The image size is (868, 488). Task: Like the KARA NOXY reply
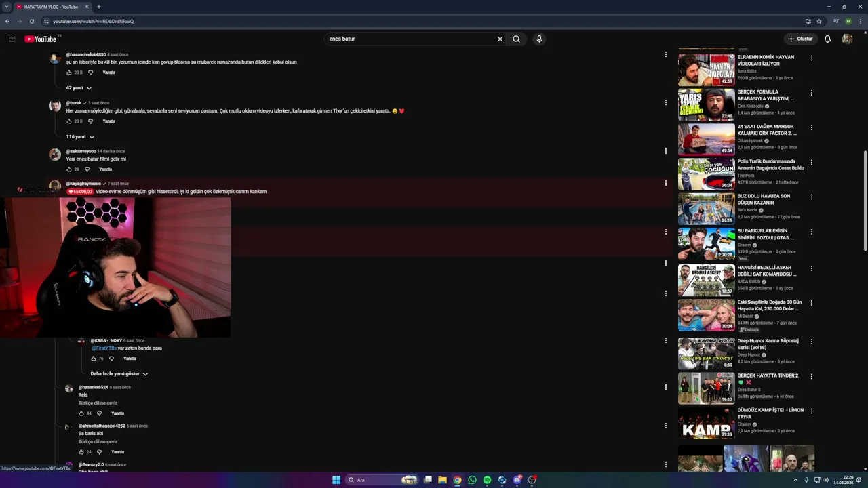(94, 359)
